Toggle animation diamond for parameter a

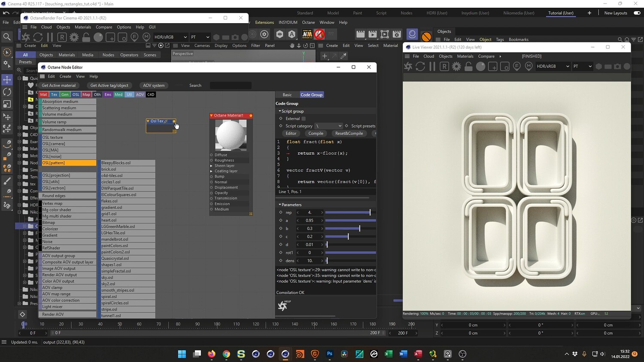281,220
